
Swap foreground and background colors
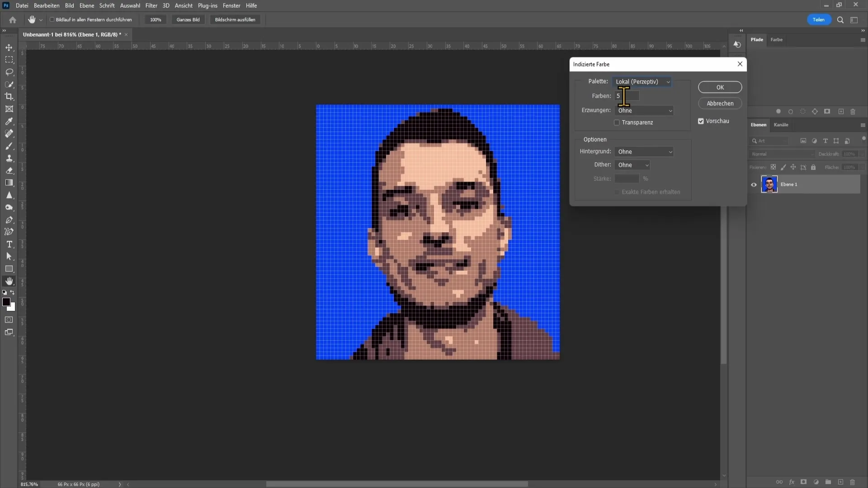[x=13, y=292]
